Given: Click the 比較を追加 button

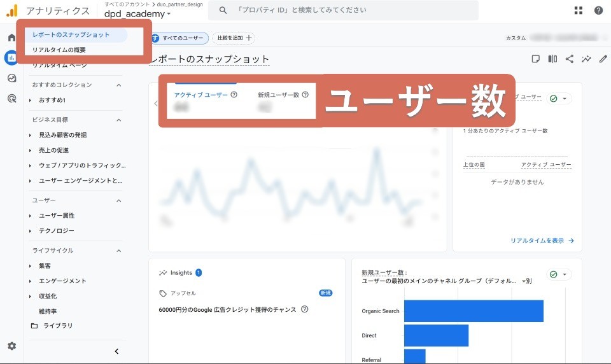Looking at the screenshot, I should point(233,38).
